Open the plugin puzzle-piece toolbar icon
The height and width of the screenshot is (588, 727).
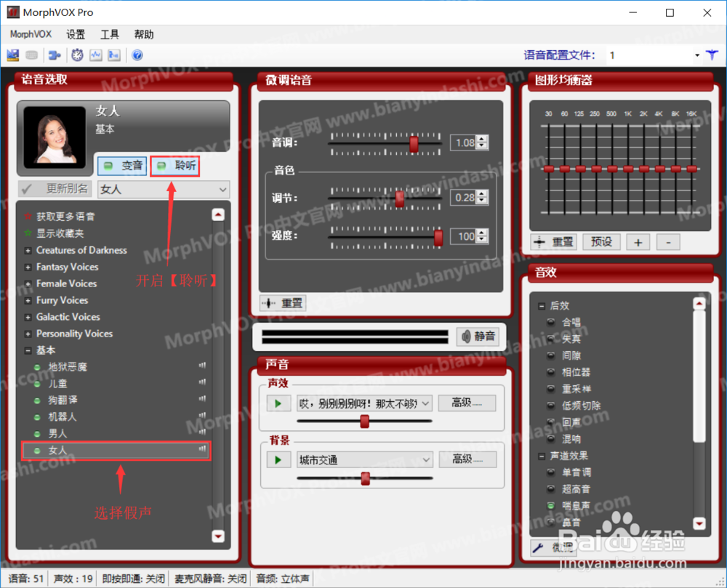pyautogui.click(x=55, y=55)
